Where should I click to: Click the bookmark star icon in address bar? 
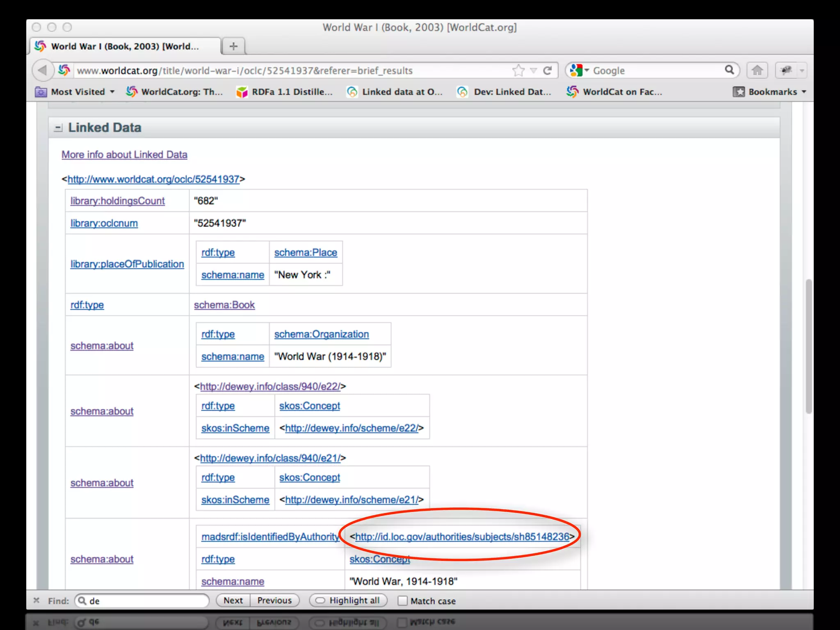click(x=518, y=71)
